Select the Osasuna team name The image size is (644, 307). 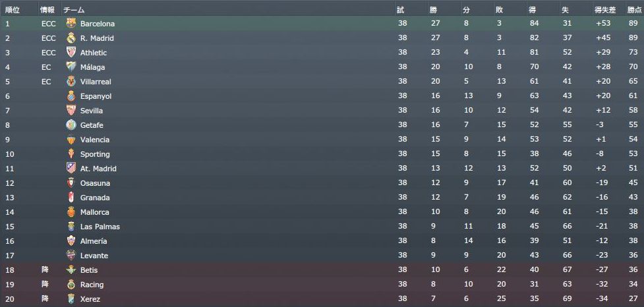click(95, 183)
